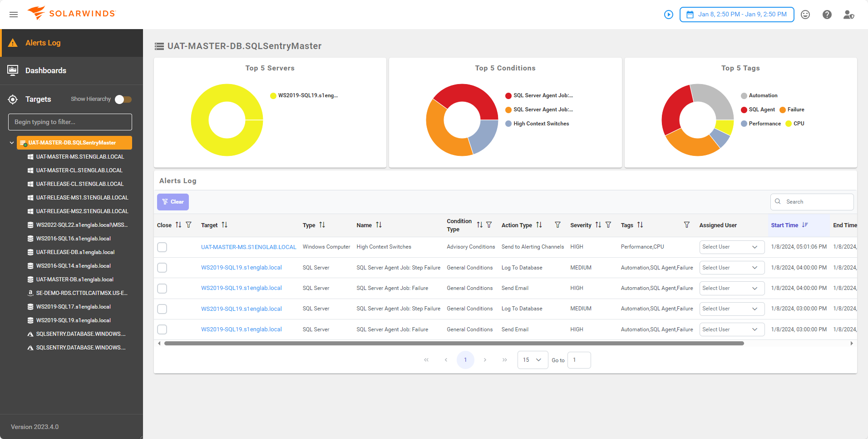This screenshot has width=868, height=439.
Task: Collapse the UAT-MASTER-DB.SQLSentryMaster tree node
Action: pyautogui.click(x=12, y=143)
